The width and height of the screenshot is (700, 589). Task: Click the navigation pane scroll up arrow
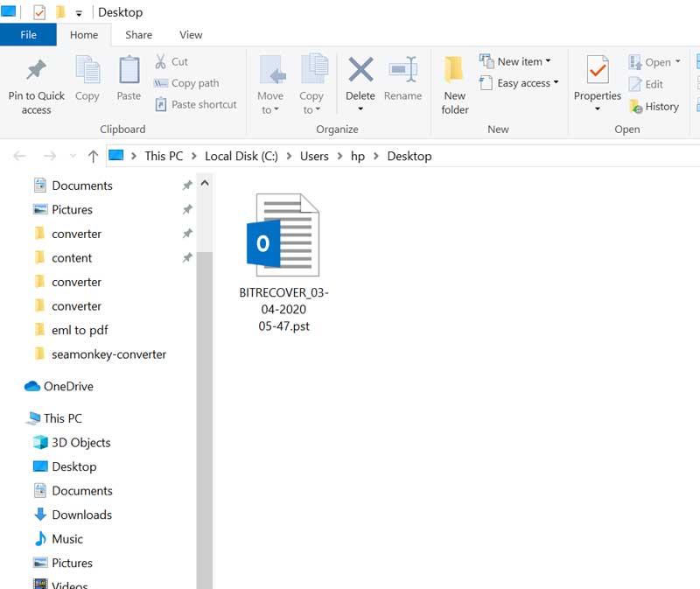pyautogui.click(x=205, y=183)
